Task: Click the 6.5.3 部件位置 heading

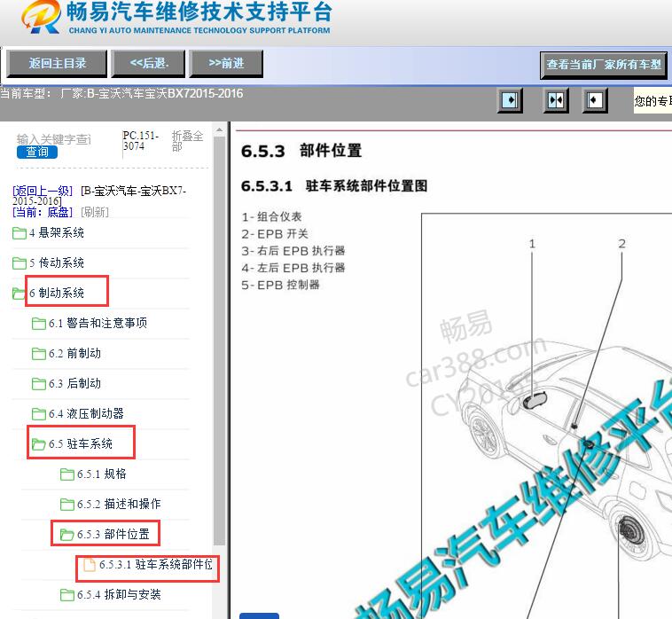Action: (x=301, y=151)
